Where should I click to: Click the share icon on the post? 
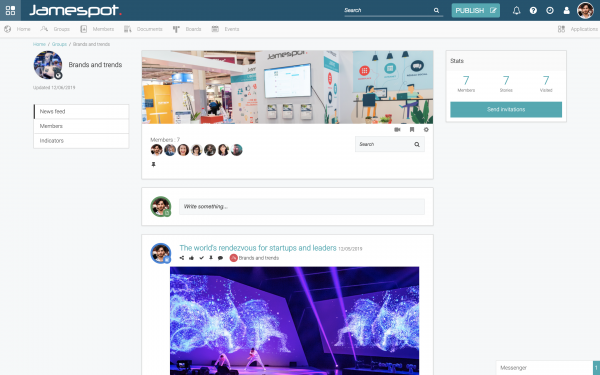(x=182, y=258)
